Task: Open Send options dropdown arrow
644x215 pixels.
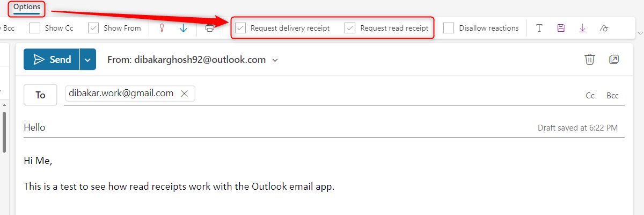Action: coord(88,59)
